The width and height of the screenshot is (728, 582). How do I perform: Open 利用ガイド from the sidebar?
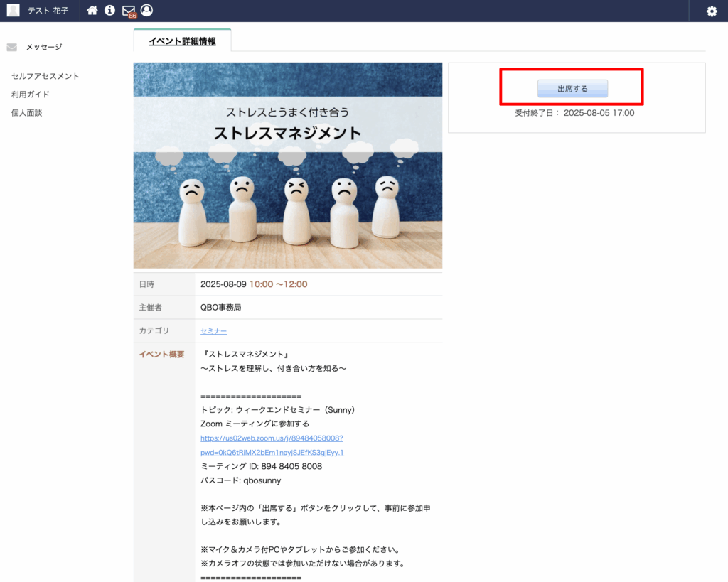tap(31, 95)
